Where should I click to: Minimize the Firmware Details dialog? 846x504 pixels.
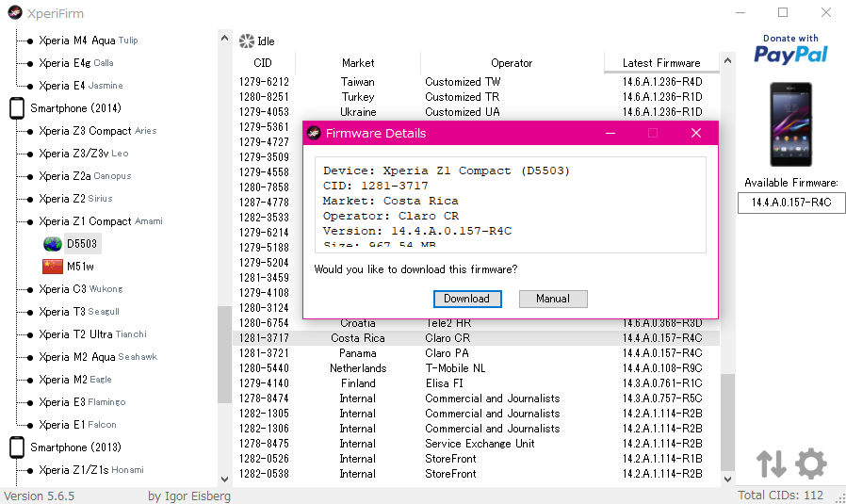coord(610,133)
